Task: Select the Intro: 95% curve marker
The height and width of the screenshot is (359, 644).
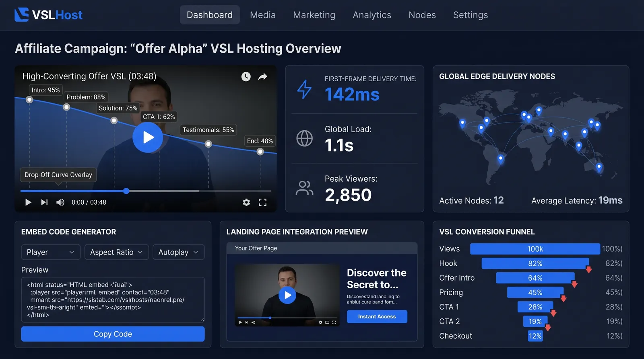Action: coord(29,100)
